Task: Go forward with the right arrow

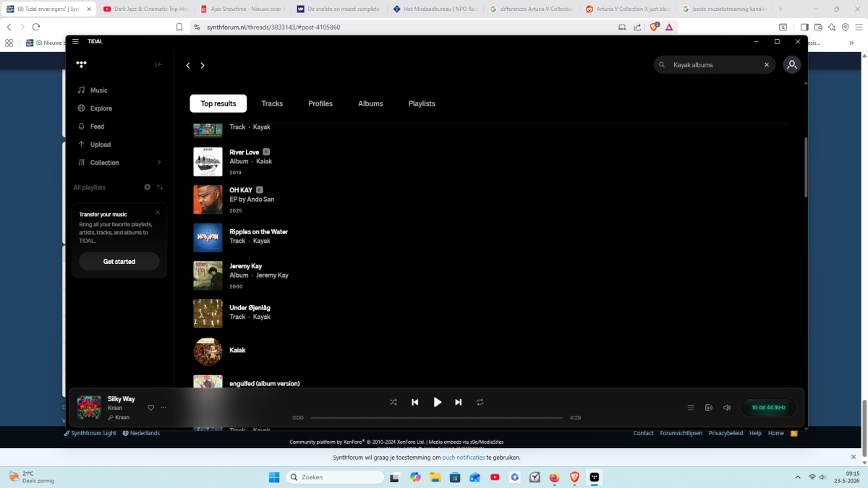Action: [x=203, y=65]
